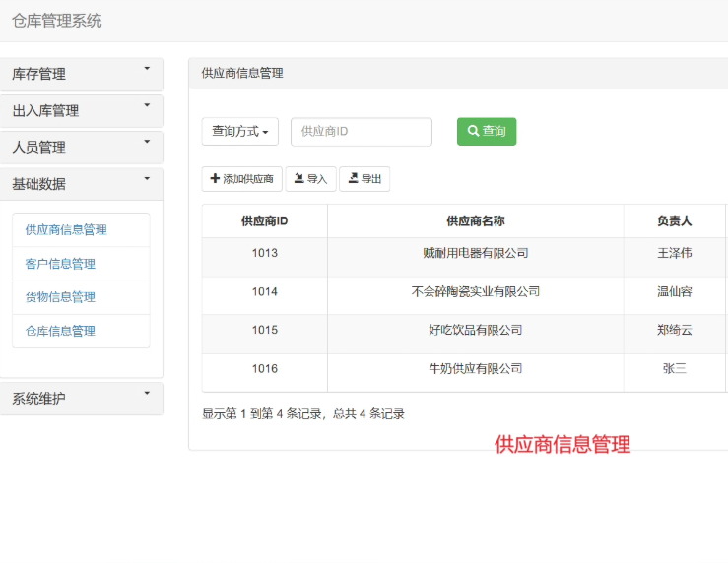
Task: Open the 库存管理 menu section
Action: pyautogui.click(x=81, y=74)
